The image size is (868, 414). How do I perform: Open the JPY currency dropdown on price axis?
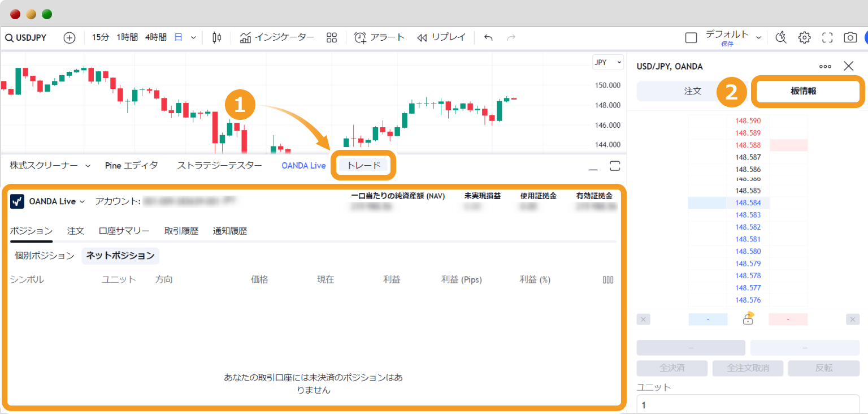pos(608,62)
